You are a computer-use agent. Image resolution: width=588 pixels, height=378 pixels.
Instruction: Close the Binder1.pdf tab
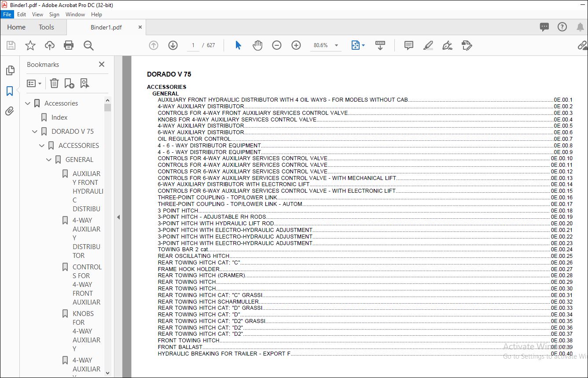coord(140,27)
